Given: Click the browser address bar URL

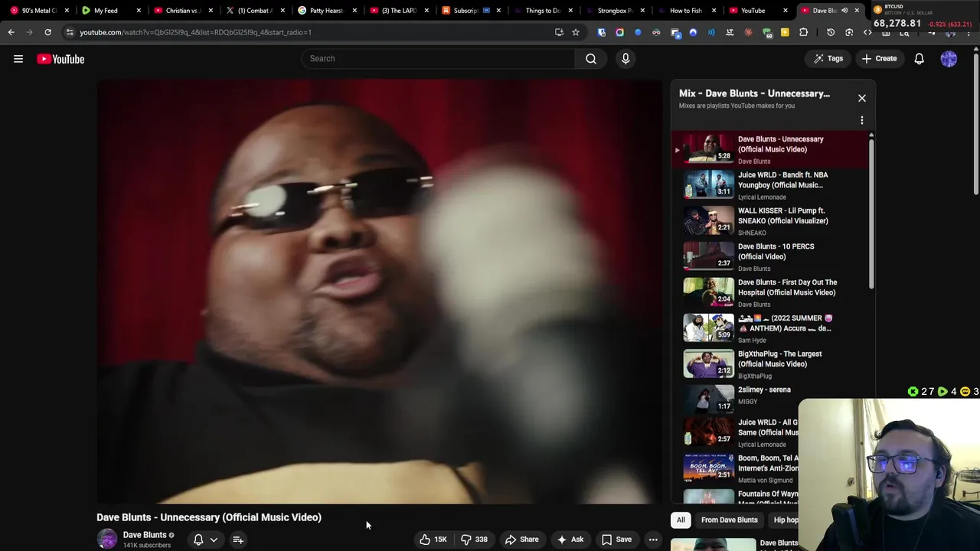Looking at the screenshot, I should pyautogui.click(x=195, y=32).
